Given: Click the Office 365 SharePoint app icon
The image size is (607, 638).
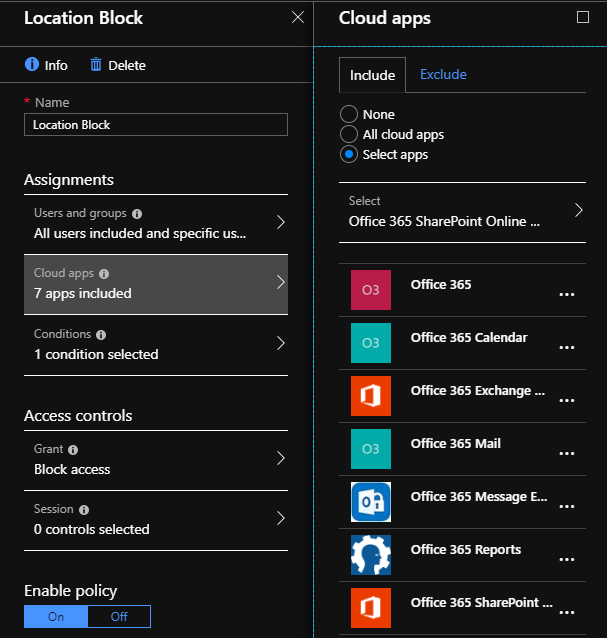Looking at the screenshot, I should 371,608.
